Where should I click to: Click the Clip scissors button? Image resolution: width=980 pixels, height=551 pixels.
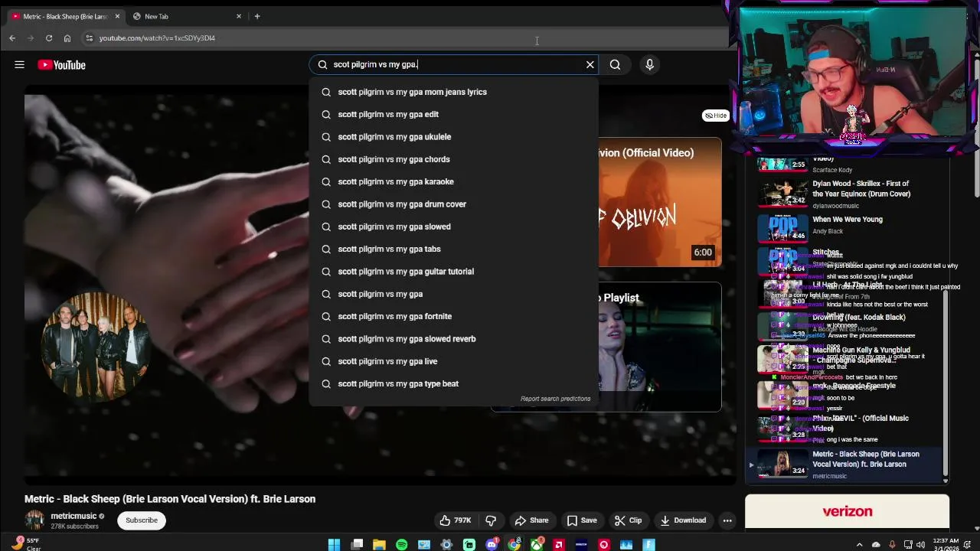(628, 520)
